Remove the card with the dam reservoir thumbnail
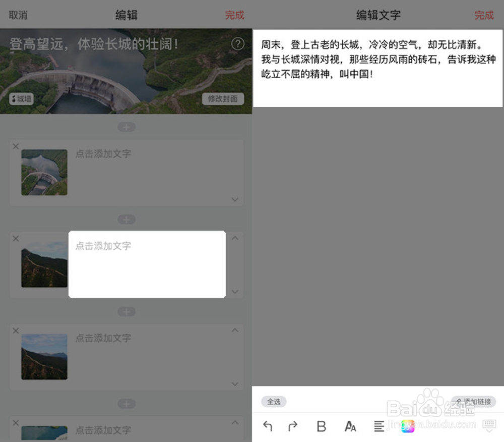 (x=16, y=146)
